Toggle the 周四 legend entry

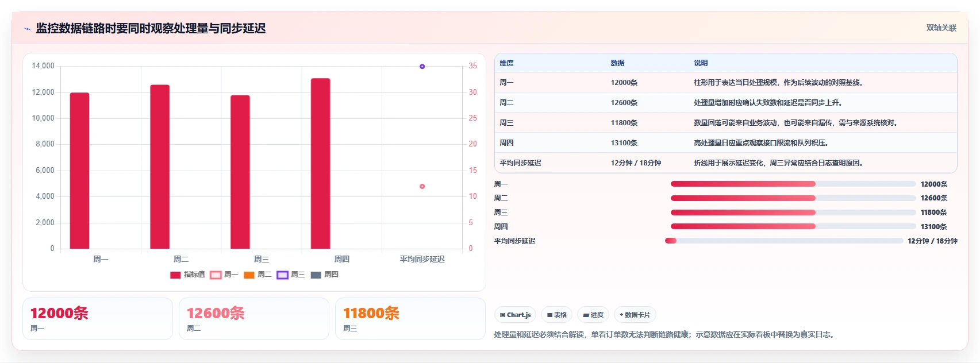324,275
